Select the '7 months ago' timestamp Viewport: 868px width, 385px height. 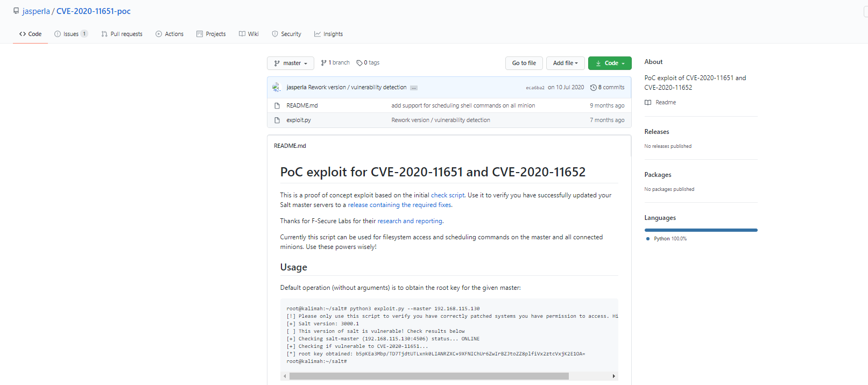click(x=607, y=120)
